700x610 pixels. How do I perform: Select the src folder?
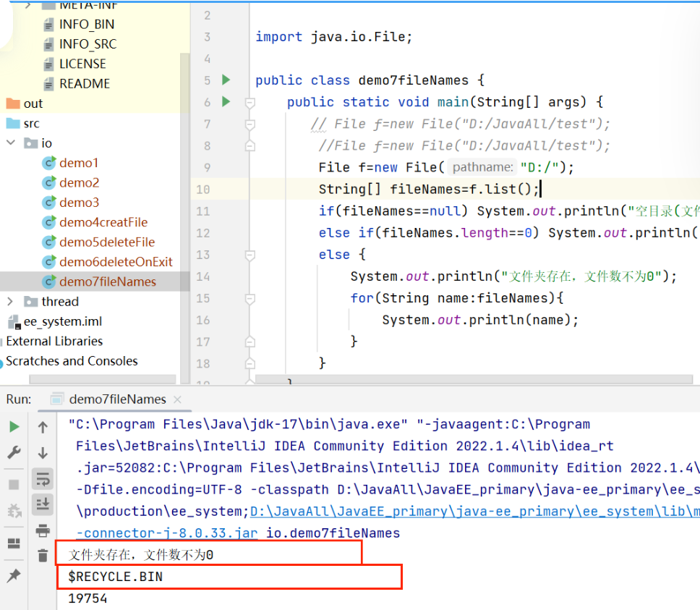pyautogui.click(x=32, y=123)
